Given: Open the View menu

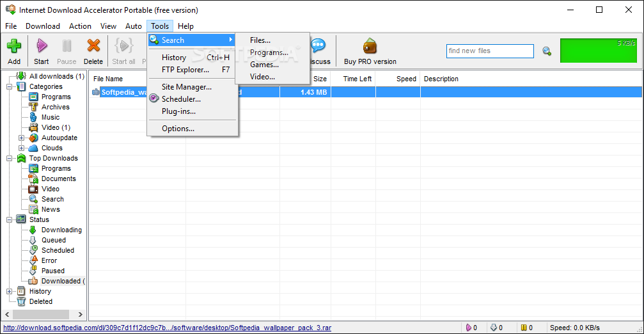Looking at the screenshot, I should pos(109,26).
